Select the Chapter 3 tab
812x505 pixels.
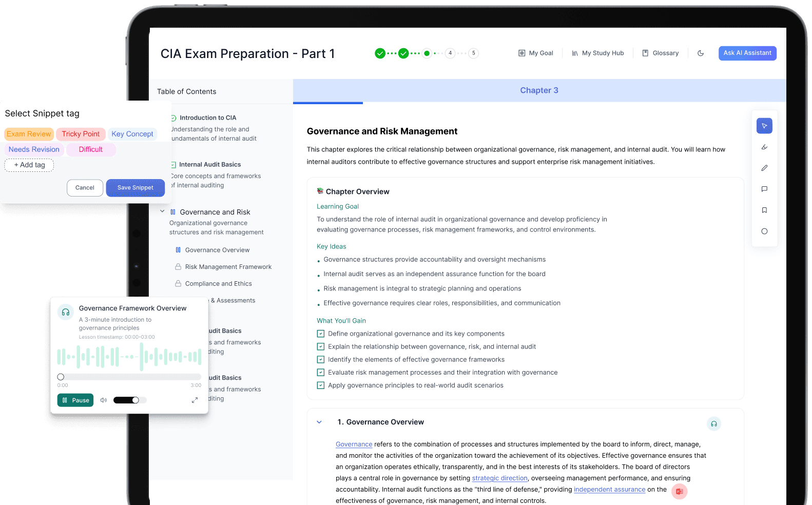coord(539,91)
